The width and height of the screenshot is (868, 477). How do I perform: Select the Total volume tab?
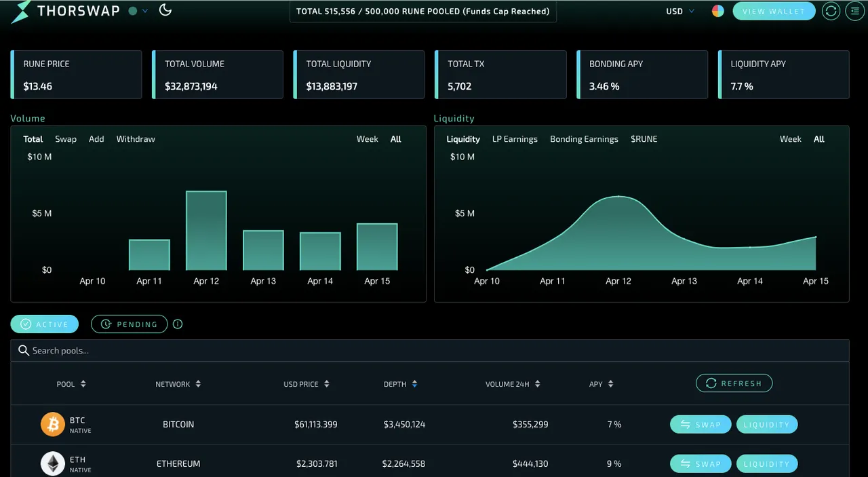pos(33,139)
